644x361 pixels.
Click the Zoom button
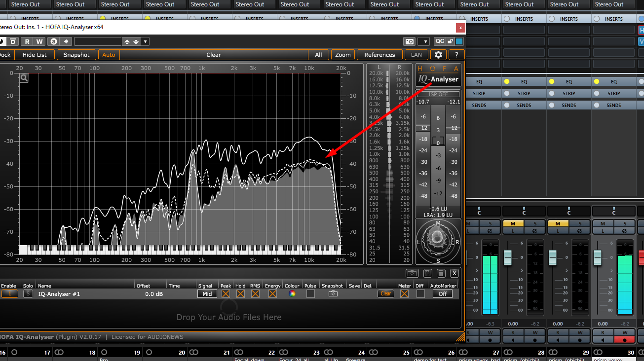click(343, 55)
